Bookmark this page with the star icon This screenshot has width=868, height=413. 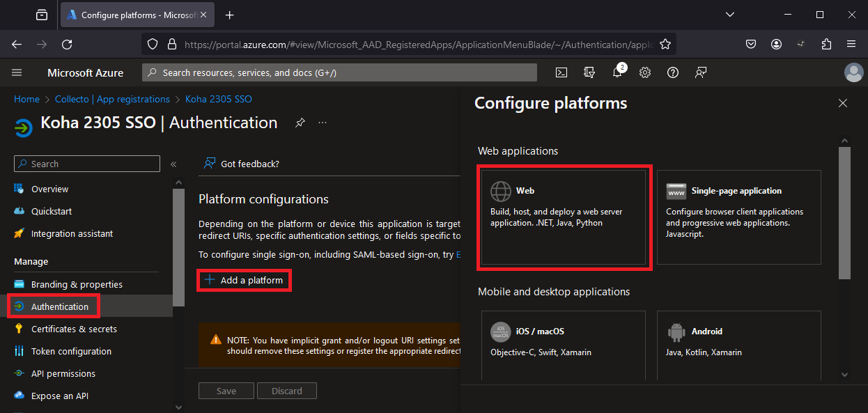(x=665, y=44)
